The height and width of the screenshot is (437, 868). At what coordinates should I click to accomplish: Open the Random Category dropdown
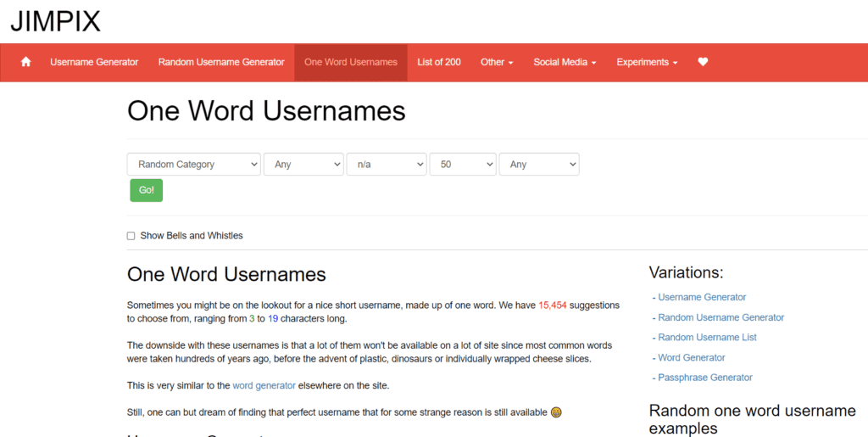[194, 165]
